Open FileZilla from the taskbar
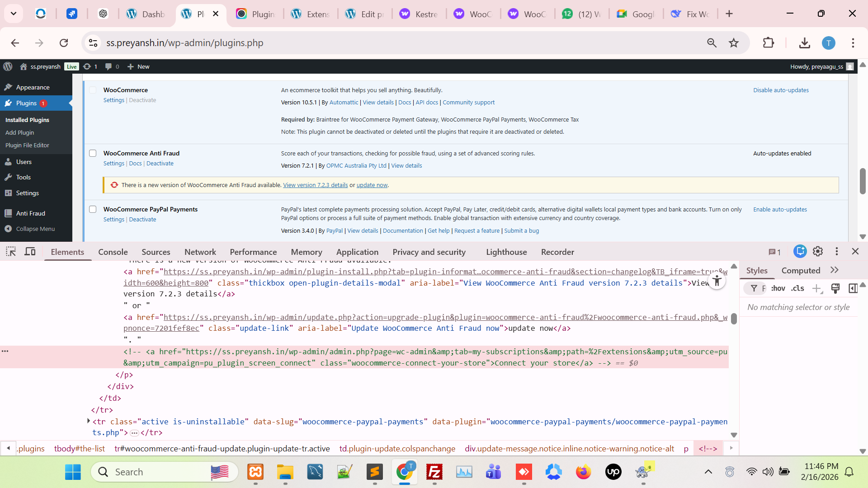Image resolution: width=868 pixels, height=488 pixels. click(x=434, y=472)
